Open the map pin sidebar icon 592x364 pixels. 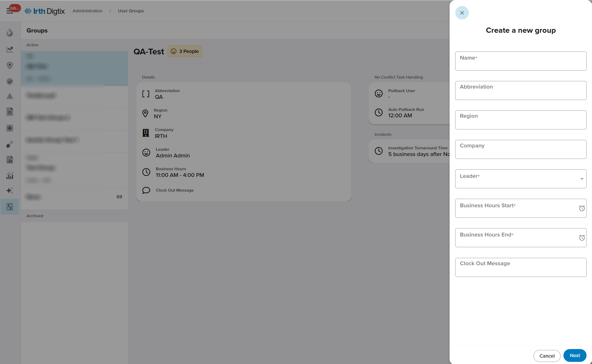pos(10,66)
